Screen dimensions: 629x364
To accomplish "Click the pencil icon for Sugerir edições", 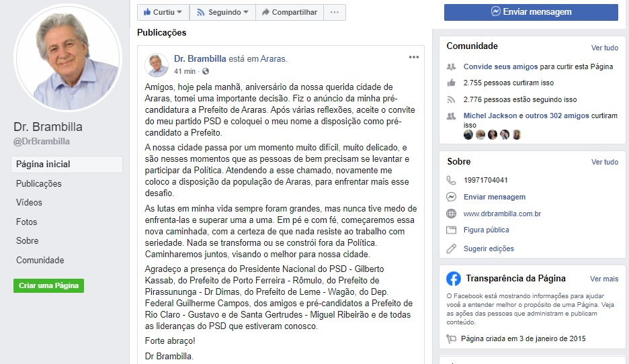I will (x=452, y=248).
